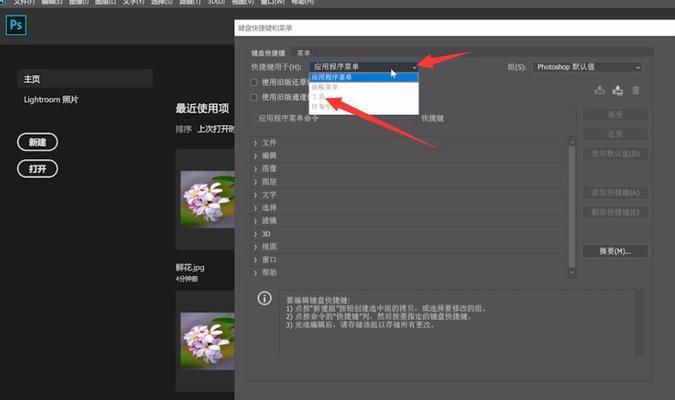The height and width of the screenshot is (400, 675).
Task: Click the 快捷键 column header
Action: click(x=432, y=118)
